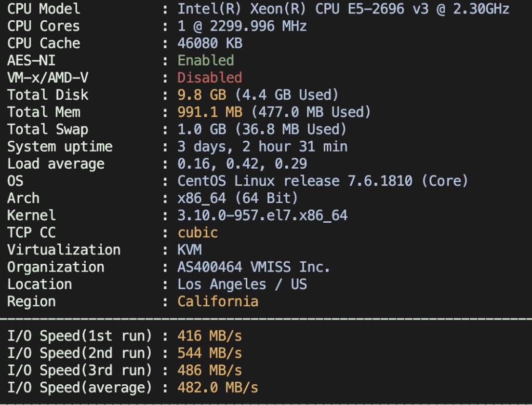532x405 pixels.
Task: Click the red Disabled VM-x/AMD-V status
Action: pos(210,77)
